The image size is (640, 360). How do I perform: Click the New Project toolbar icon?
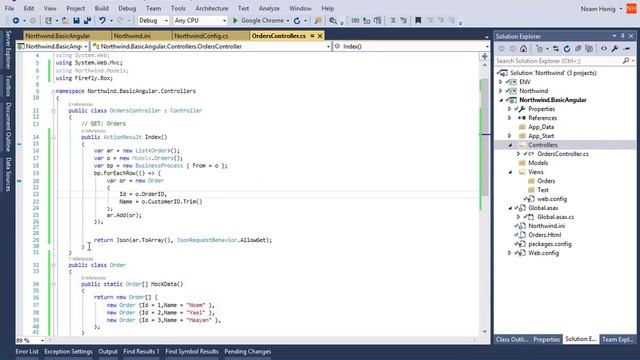[x=48, y=20]
